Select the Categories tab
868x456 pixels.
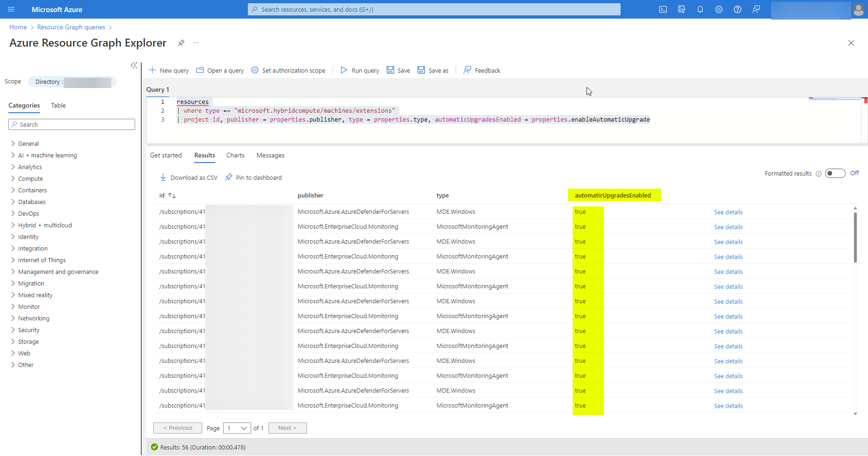click(x=24, y=105)
